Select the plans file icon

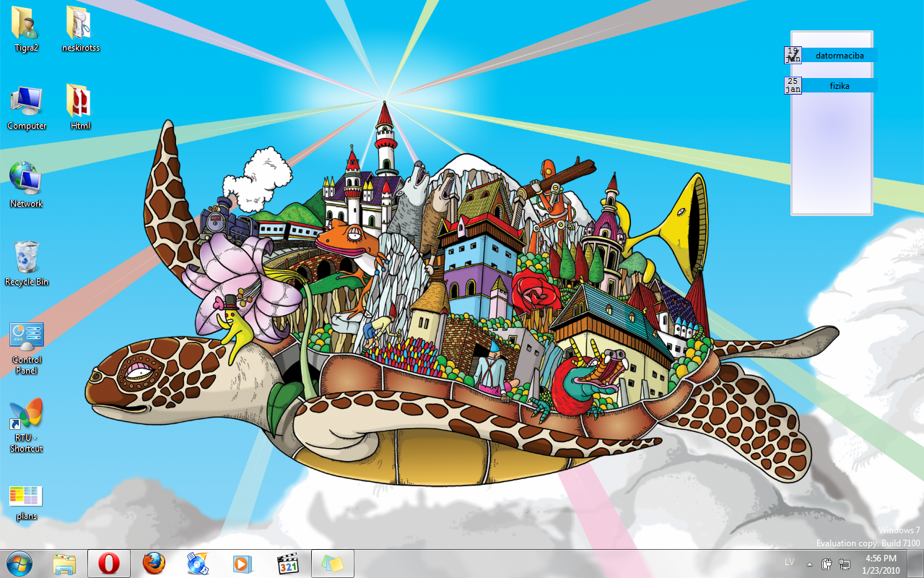click(x=26, y=503)
